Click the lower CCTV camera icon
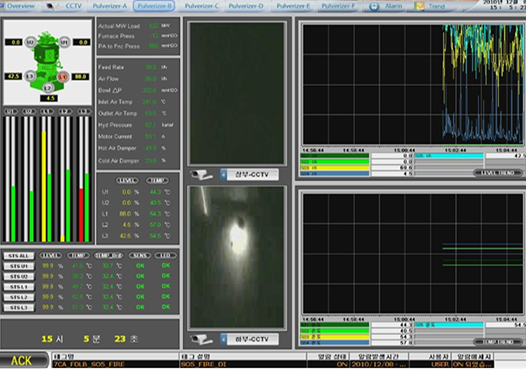Image resolution: width=526 pixels, height=369 pixels. pos(201,339)
